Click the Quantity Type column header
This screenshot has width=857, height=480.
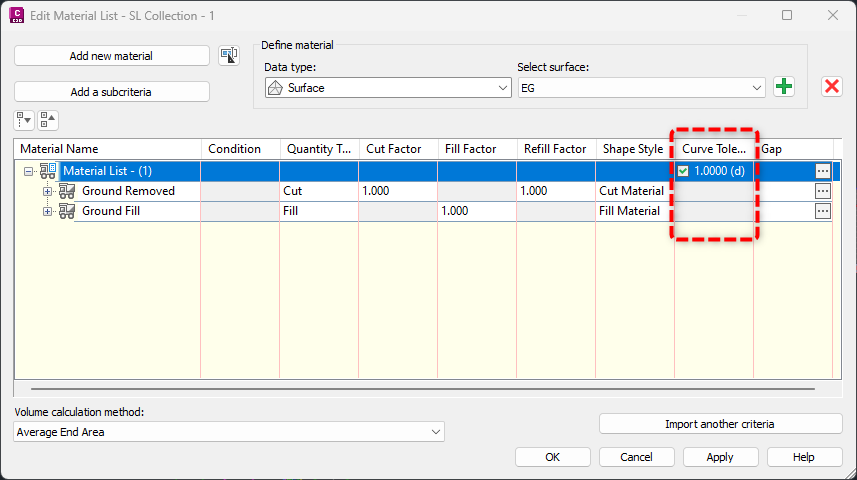[318, 149]
